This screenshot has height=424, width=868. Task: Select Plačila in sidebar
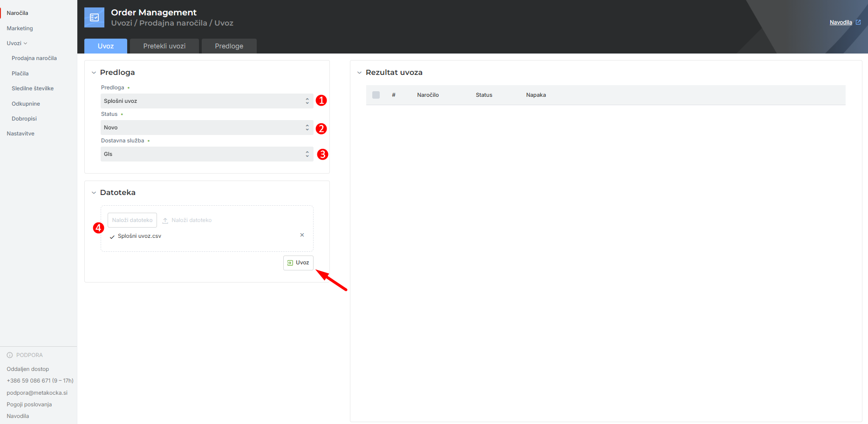[20, 74]
